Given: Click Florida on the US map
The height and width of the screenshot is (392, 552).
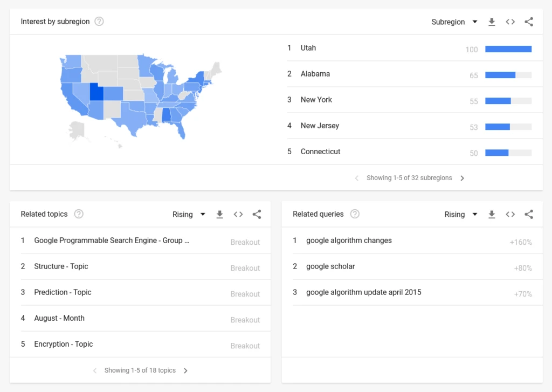Looking at the screenshot, I should coord(180,129).
